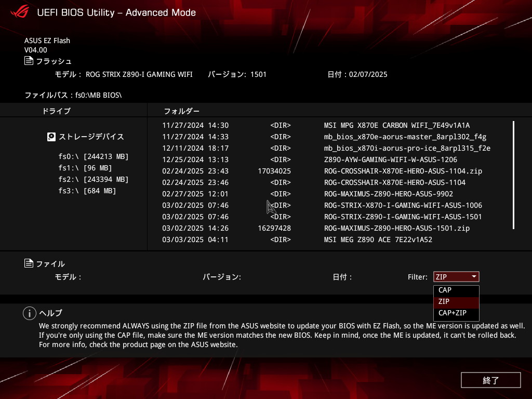Viewport: 532px width, 399px height.
Task: Click the フォルダー column header
Action: point(181,111)
